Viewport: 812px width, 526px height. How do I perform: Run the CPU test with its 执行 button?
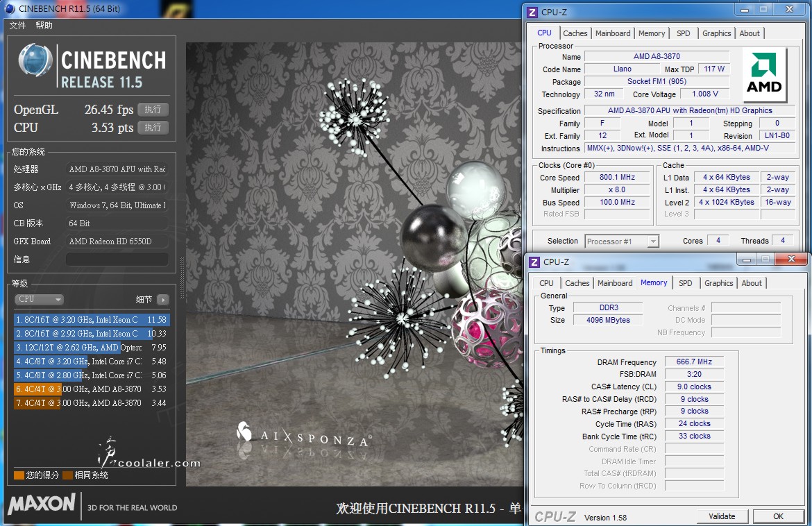tap(153, 128)
